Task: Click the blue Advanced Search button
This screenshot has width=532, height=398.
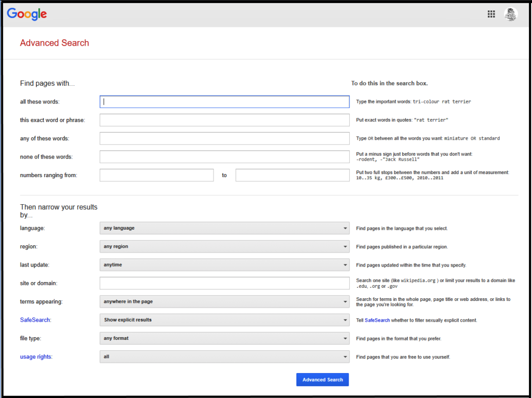Action: pos(322,380)
